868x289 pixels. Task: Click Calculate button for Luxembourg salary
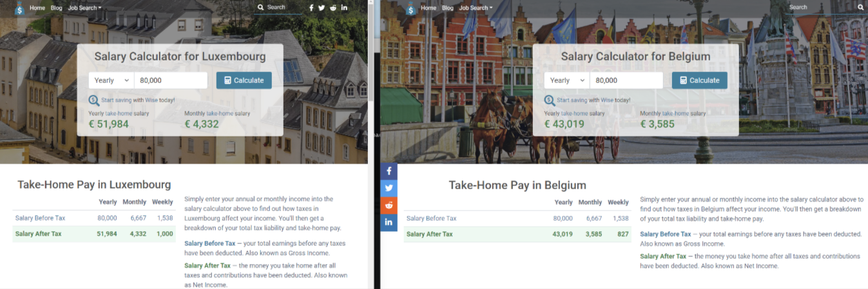click(244, 80)
